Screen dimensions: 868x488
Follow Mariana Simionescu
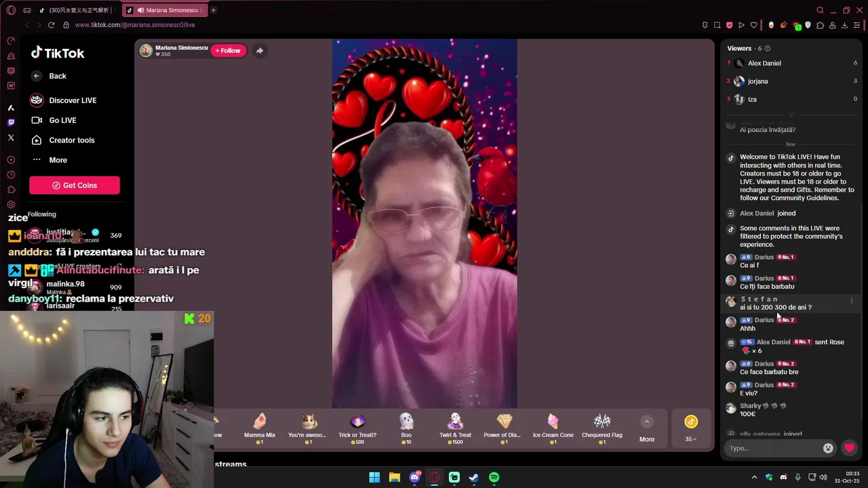228,50
